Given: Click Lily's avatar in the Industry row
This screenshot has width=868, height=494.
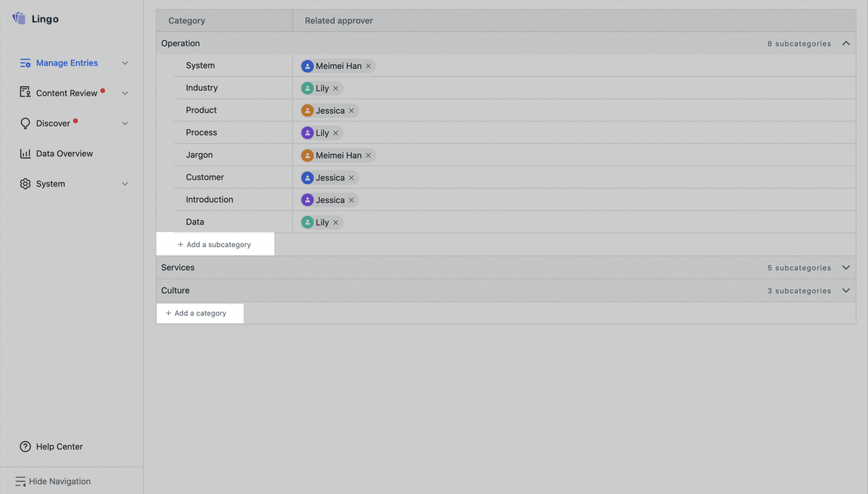Looking at the screenshot, I should pos(307,88).
